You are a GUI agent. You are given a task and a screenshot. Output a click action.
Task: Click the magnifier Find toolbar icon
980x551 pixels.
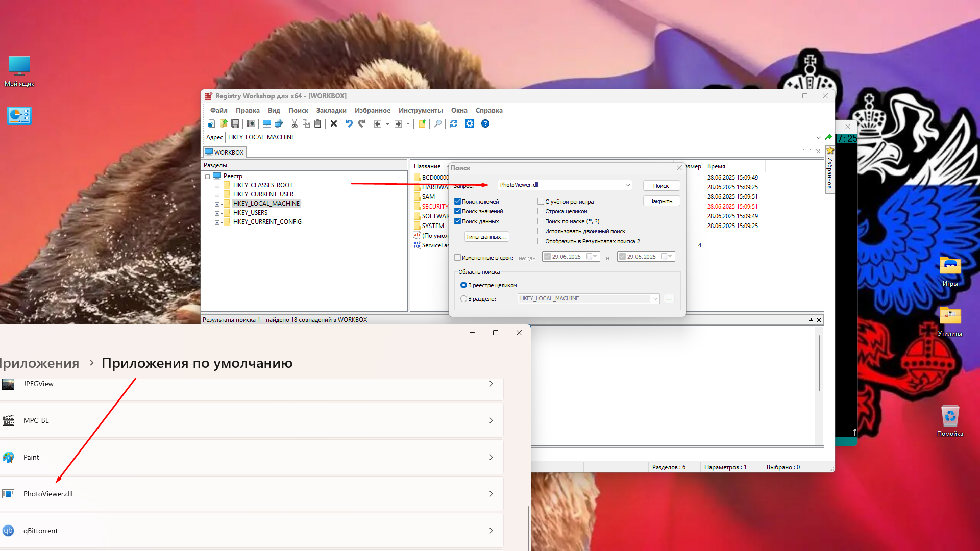point(438,123)
